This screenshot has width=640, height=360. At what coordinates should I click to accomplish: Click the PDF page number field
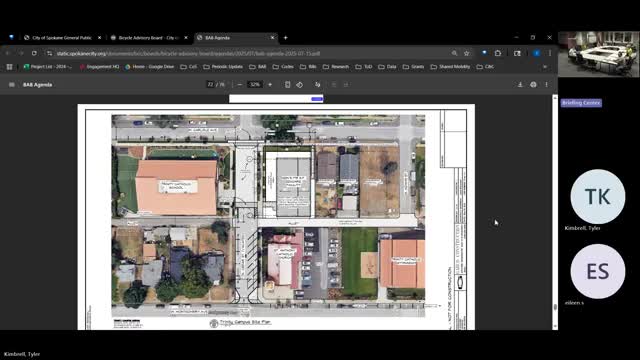(x=210, y=84)
